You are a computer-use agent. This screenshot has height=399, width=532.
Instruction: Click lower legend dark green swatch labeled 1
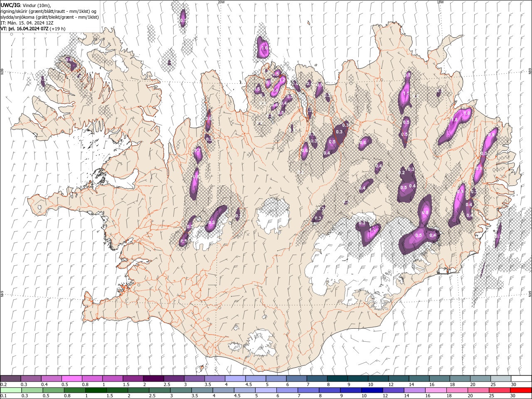96,390
